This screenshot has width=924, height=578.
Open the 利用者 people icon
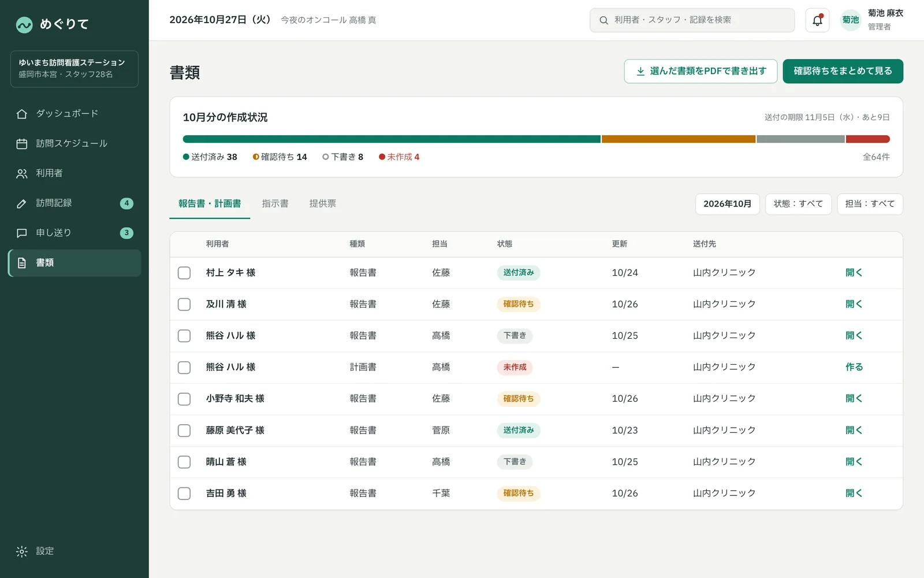tap(22, 173)
